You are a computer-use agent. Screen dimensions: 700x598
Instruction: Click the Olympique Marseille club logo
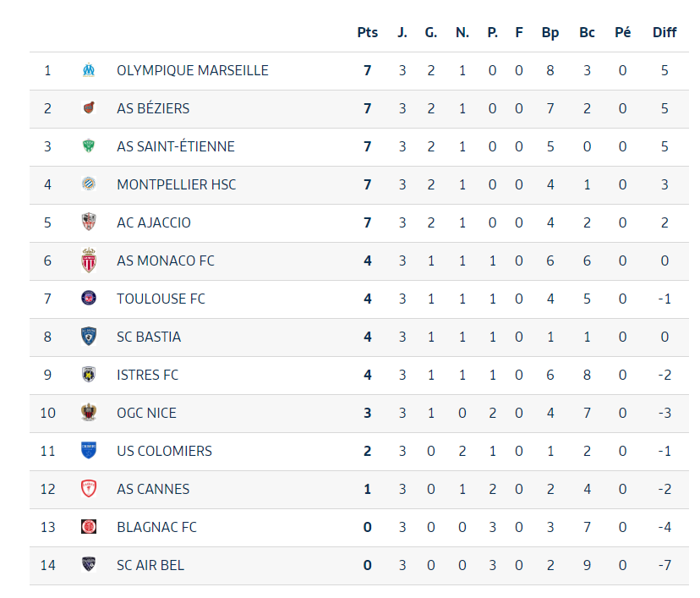click(x=89, y=70)
